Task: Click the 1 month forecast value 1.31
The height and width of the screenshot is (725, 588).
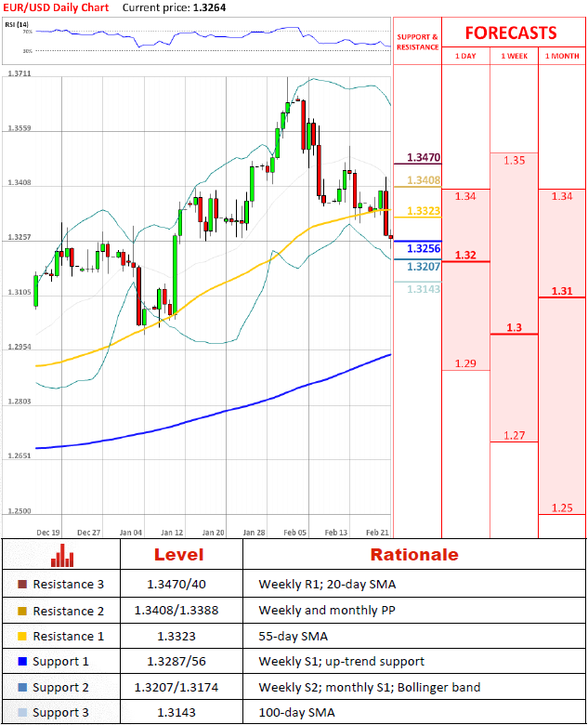Action: (x=562, y=291)
